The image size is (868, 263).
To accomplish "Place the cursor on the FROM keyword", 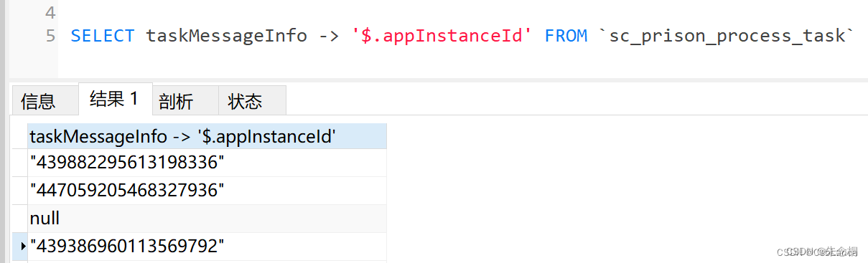I will [566, 36].
